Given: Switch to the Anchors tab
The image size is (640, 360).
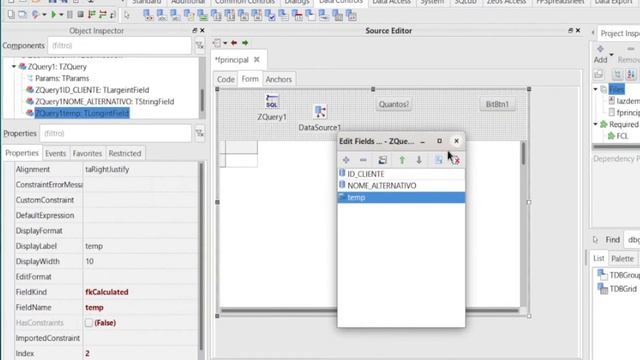Looking at the screenshot, I should 279,79.
